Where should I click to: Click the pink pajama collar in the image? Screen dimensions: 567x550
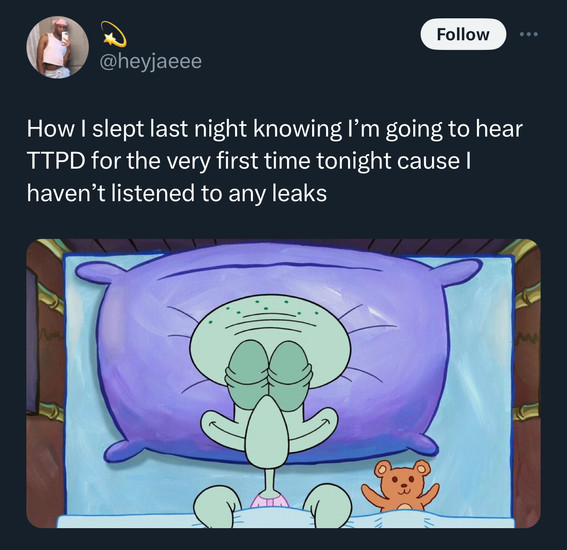point(269,502)
